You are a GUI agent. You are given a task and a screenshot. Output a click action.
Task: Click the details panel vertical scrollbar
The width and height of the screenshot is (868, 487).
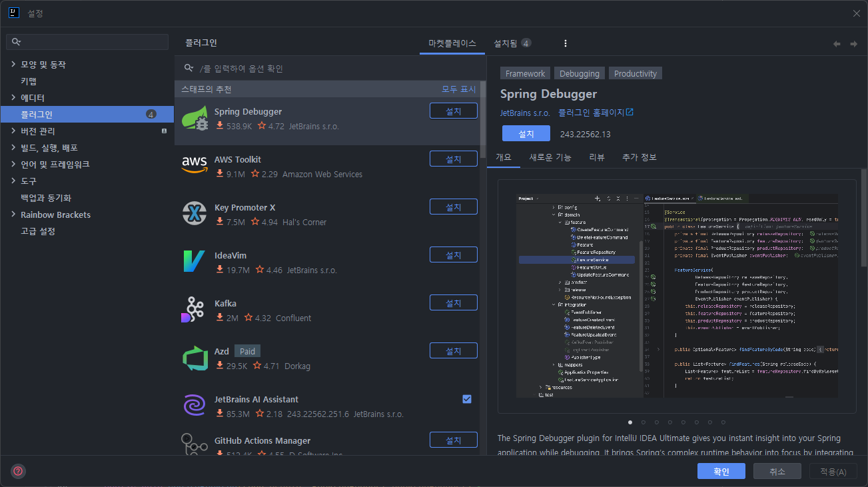tap(864, 217)
